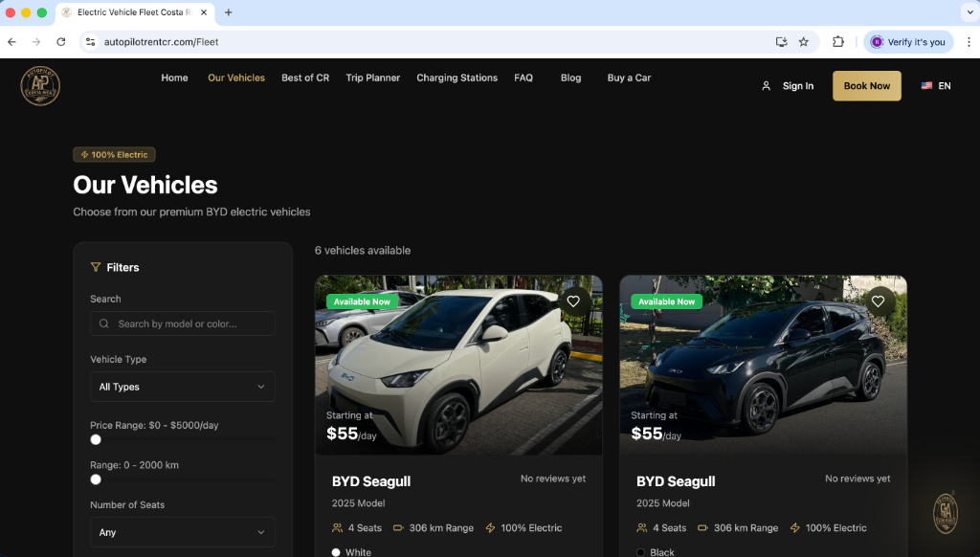Click the US flag language icon

tap(926, 85)
